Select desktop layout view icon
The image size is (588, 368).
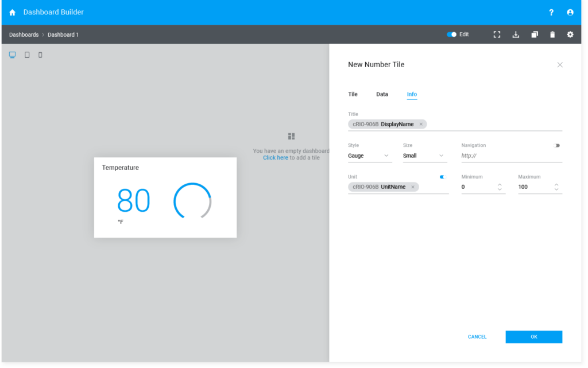(13, 55)
